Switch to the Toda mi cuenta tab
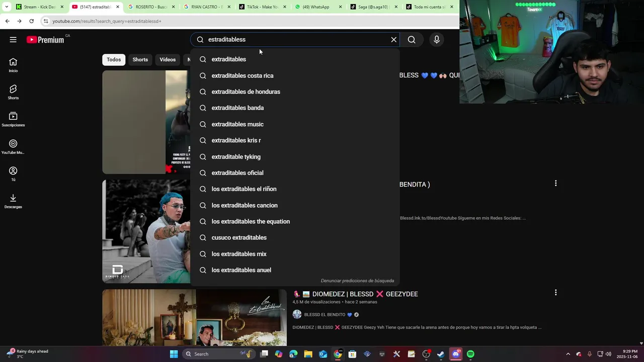Viewport: 644px width, 362px height. pyautogui.click(x=429, y=7)
